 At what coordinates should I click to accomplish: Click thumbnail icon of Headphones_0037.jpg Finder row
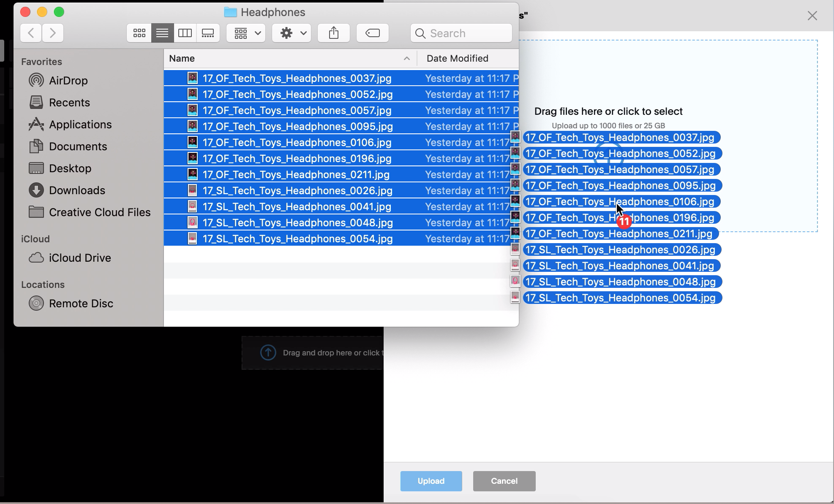tap(192, 78)
